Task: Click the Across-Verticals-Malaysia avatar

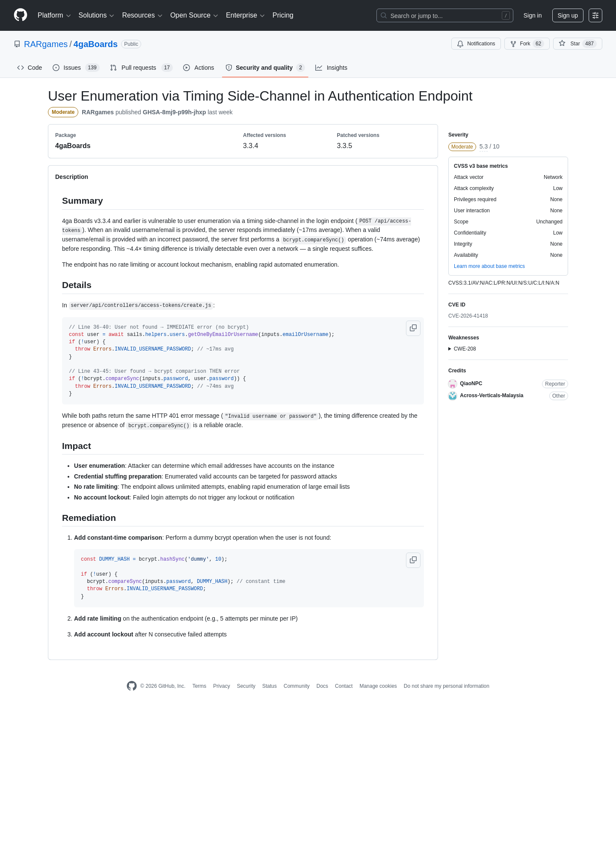Action: click(453, 396)
